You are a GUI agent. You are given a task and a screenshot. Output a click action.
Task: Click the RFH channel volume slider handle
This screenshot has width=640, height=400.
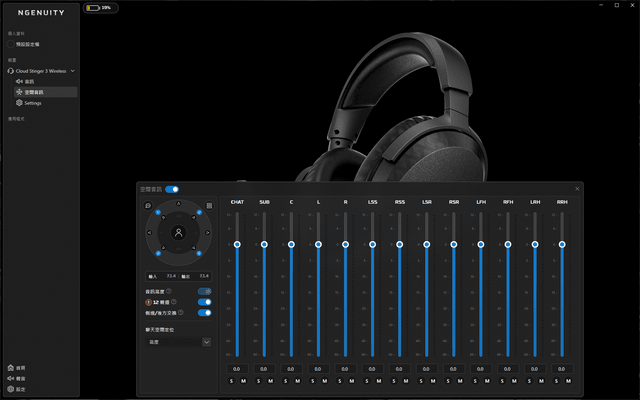point(508,244)
